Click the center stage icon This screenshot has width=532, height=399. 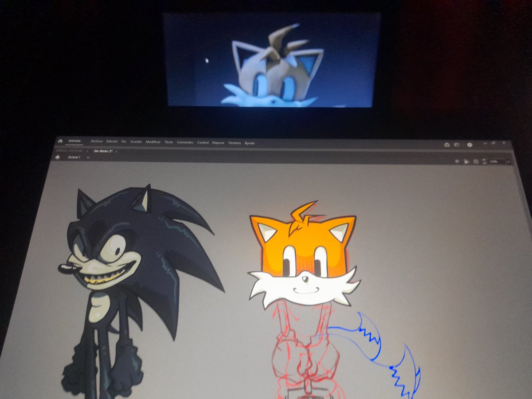coord(457,161)
